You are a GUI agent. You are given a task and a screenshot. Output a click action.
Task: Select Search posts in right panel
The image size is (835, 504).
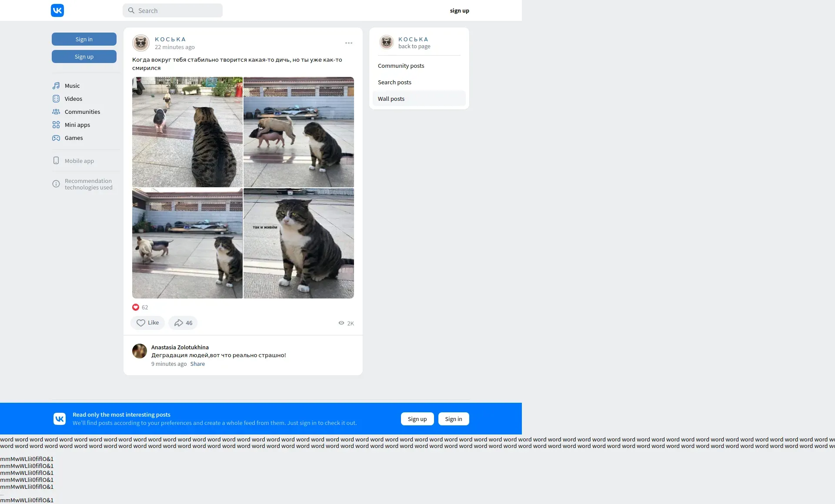pyautogui.click(x=394, y=83)
